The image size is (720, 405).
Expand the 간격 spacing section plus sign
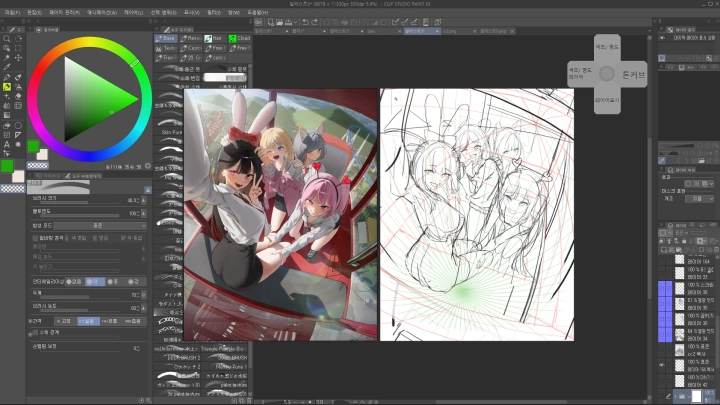pyautogui.click(x=30, y=321)
